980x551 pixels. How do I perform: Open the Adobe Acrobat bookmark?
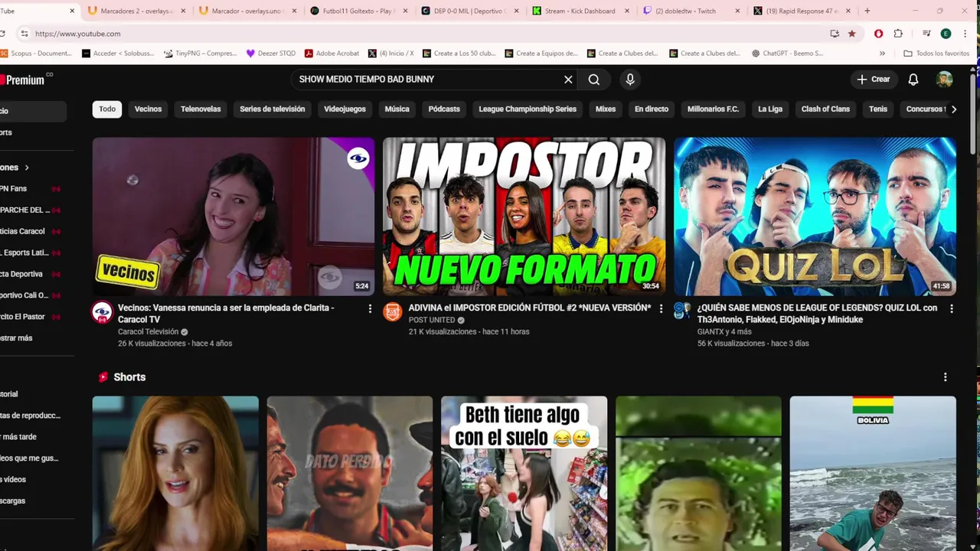(x=332, y=54)
